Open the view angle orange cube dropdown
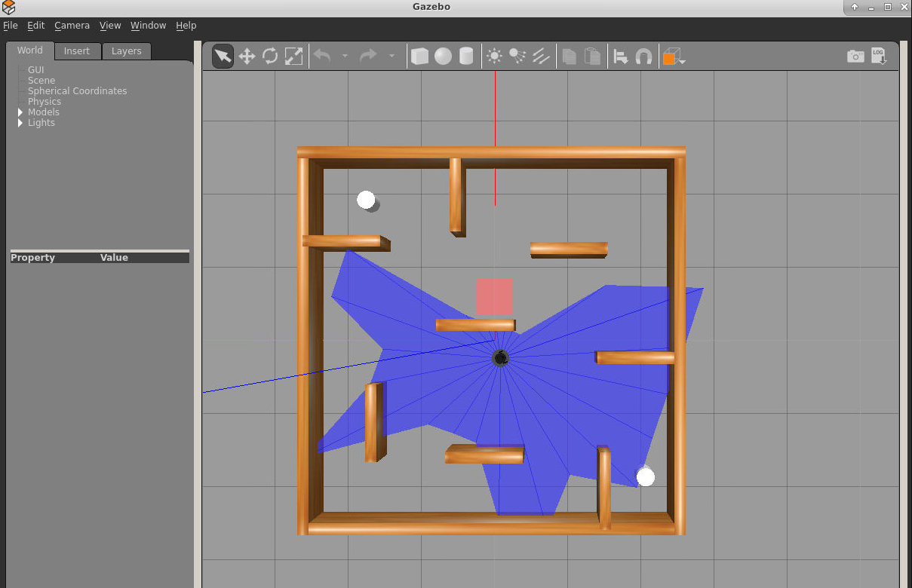 click(674, 57)
